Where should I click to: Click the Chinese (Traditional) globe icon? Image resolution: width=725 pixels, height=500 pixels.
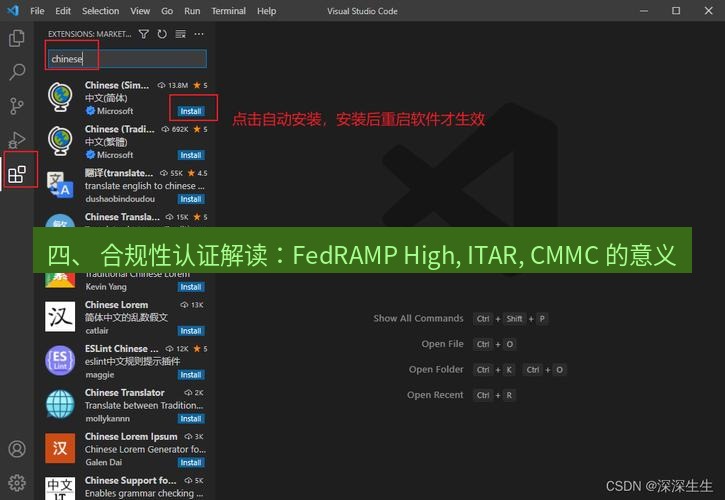pyautogui.click(x=60, y=141)
